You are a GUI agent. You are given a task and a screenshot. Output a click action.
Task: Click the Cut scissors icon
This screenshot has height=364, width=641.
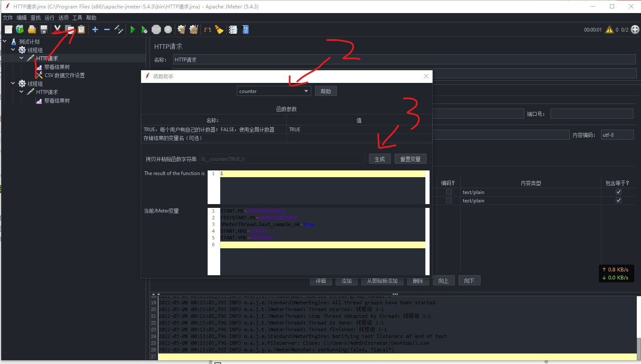57,29
